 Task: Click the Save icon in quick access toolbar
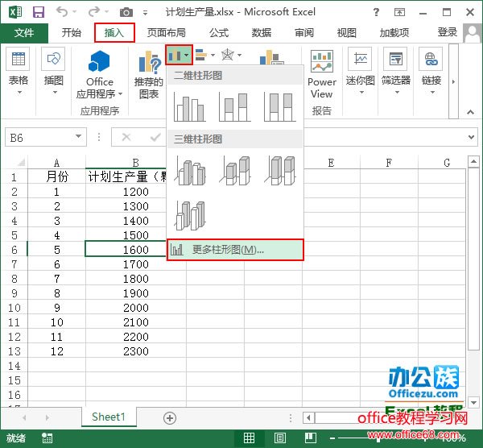39,12
